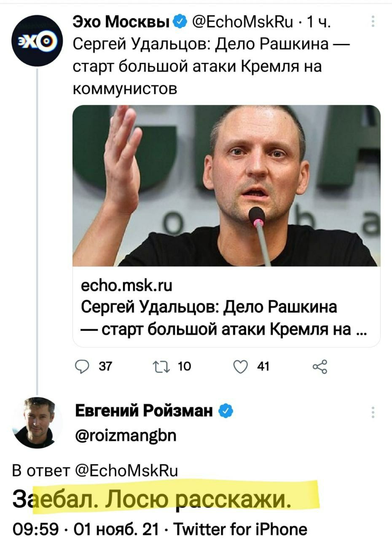The width and height of the screenshot is (392, 540).
Task: Open Евгений Ройзман avatar photo
Action: [37, 422]
